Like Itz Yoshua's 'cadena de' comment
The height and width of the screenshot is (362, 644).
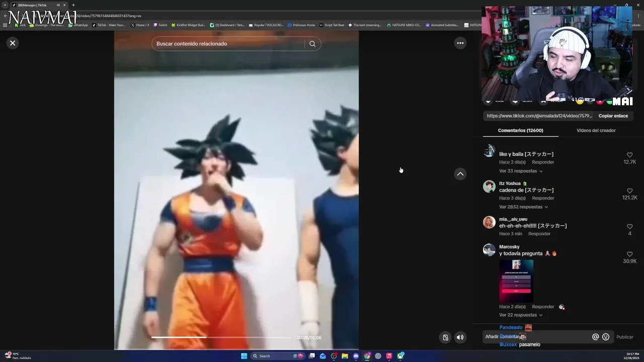click(629, 191)
